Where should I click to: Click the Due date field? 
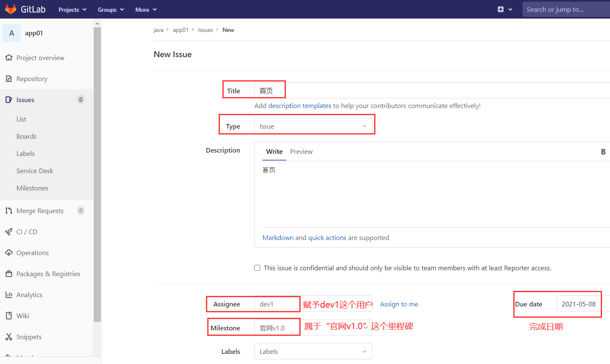[x=583, y=304]
